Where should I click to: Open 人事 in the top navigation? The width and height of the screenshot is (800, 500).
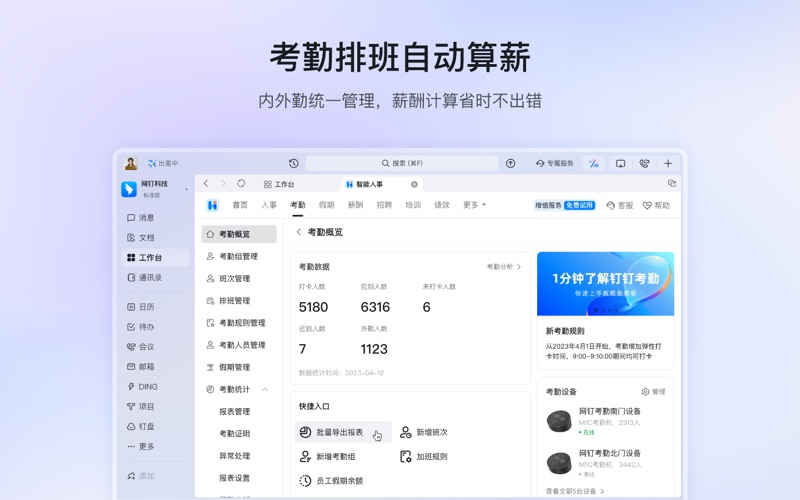coord(269,205)
